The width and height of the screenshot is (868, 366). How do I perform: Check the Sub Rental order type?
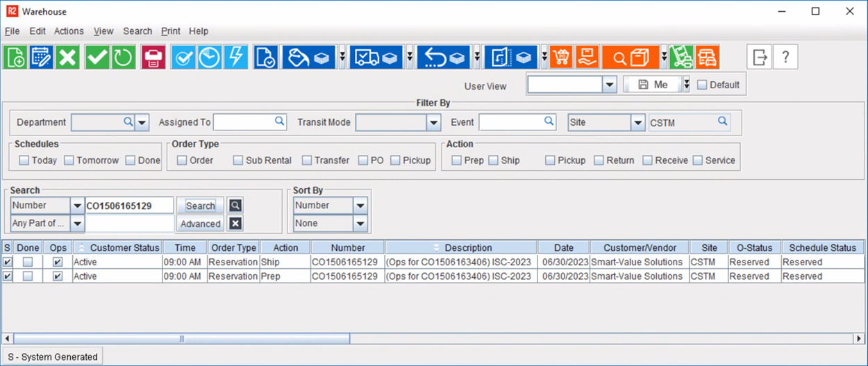point(238,160)
